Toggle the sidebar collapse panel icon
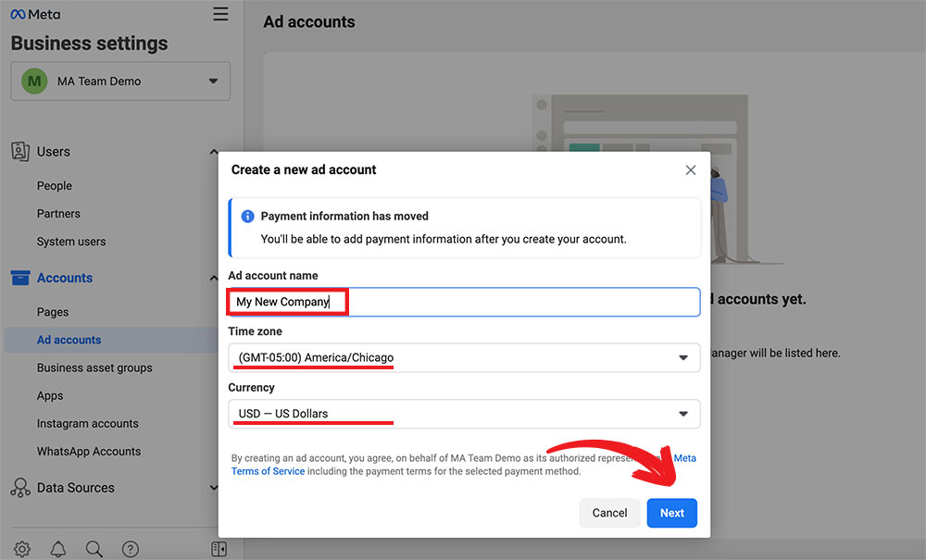The width and height of the screenshot is (926, 560). click(219, 549)
